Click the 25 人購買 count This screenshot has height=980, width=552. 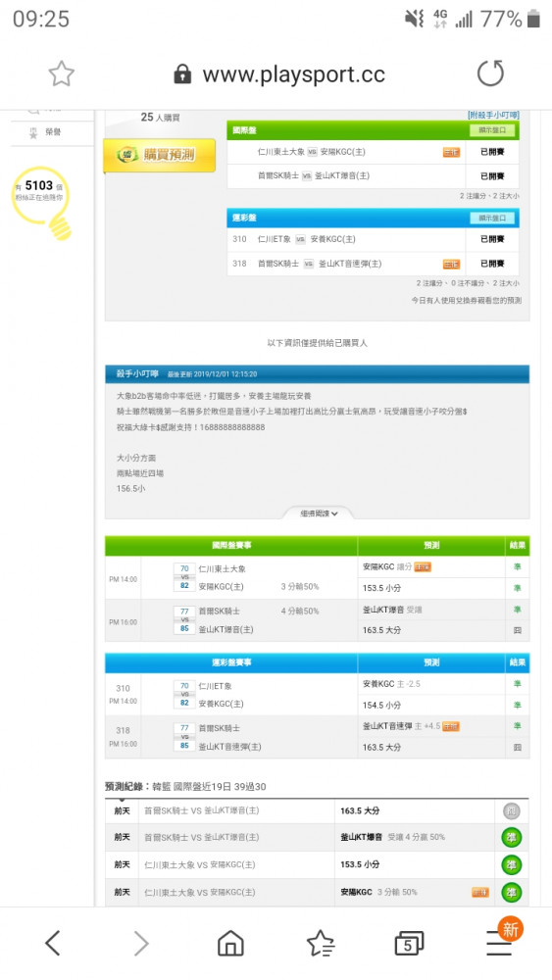click(160, 117)
